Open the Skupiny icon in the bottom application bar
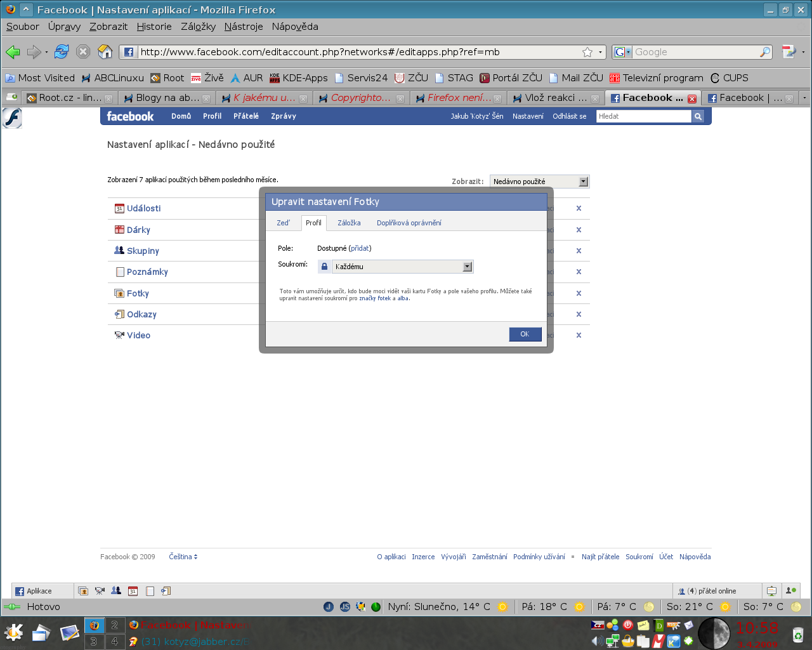812x650 pixels. [116, 590]
